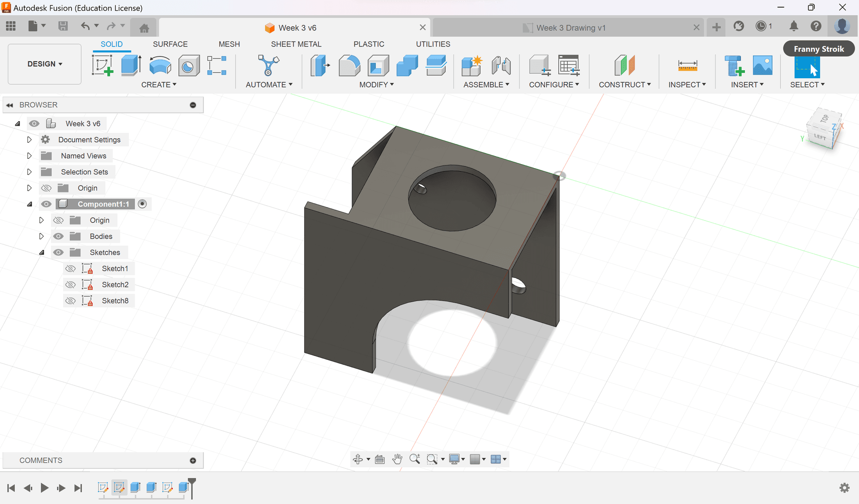Select the Create Sketch tool
Viewport: 859px width, 504px height.
click(x=102, y=65)
